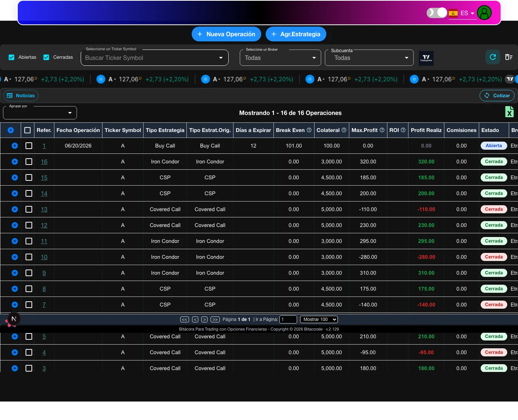Toggle the dark mode switch
518x420 pixels.
437,13
